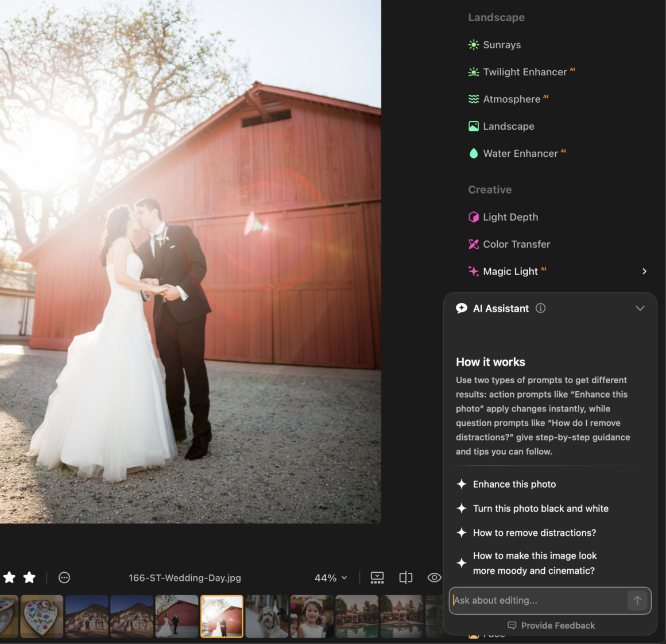Select the Color Transfer tool
This screenshot has height=644, width=666.
[516, 244]
